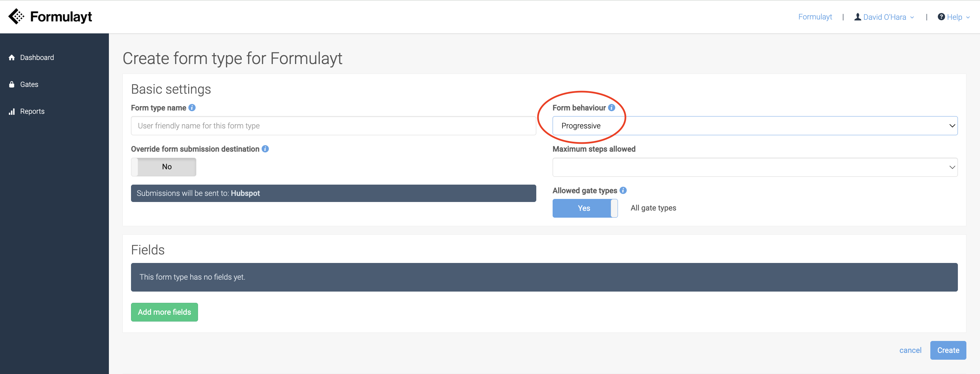This screenshot has height=374, width=980.
Task: Open Gates in the sidebar
Action: click(x=29, y=84)
